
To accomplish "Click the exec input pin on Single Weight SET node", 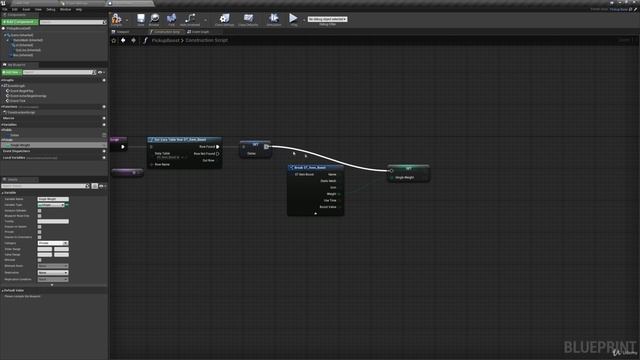I will pos(391,171).
